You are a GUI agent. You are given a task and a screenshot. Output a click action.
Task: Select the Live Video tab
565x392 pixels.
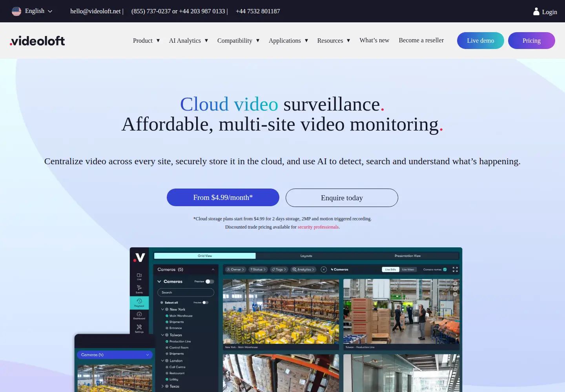tap(408, 269)
